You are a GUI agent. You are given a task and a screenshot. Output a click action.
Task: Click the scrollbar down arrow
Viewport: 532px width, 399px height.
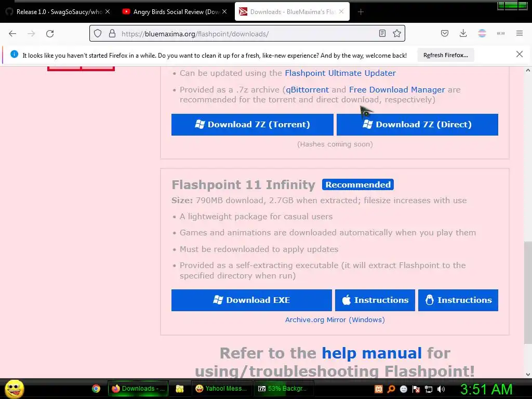528,375
